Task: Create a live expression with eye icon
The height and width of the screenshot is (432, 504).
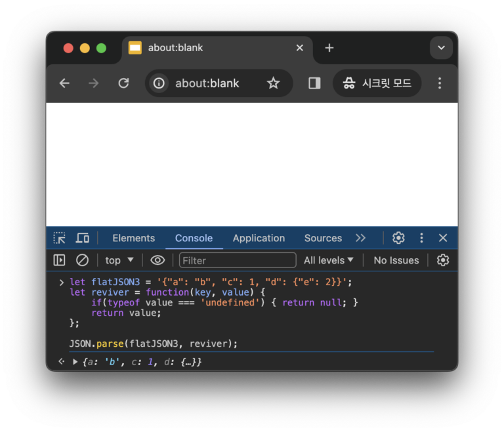Action: tap(157, 260)
